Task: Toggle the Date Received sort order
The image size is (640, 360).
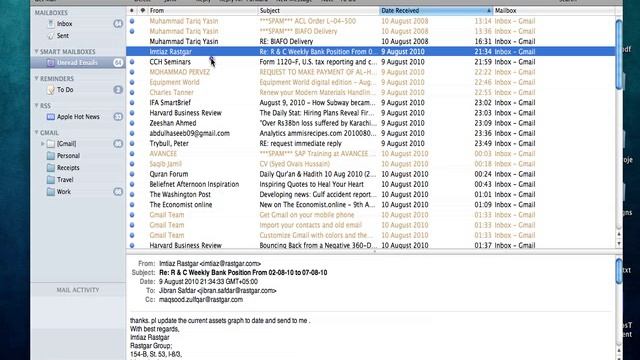Action: pyautogui.click(x=436, y=11)
